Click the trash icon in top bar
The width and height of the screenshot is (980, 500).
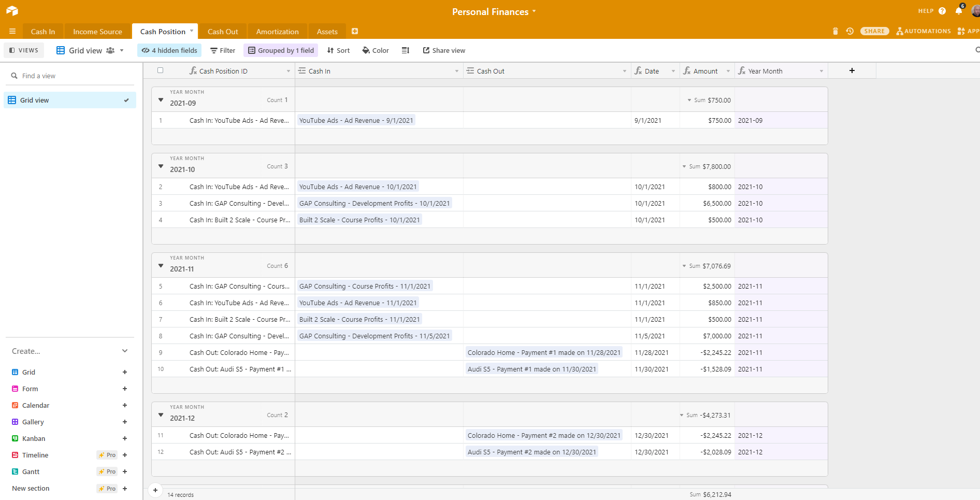tap(835, 31)
